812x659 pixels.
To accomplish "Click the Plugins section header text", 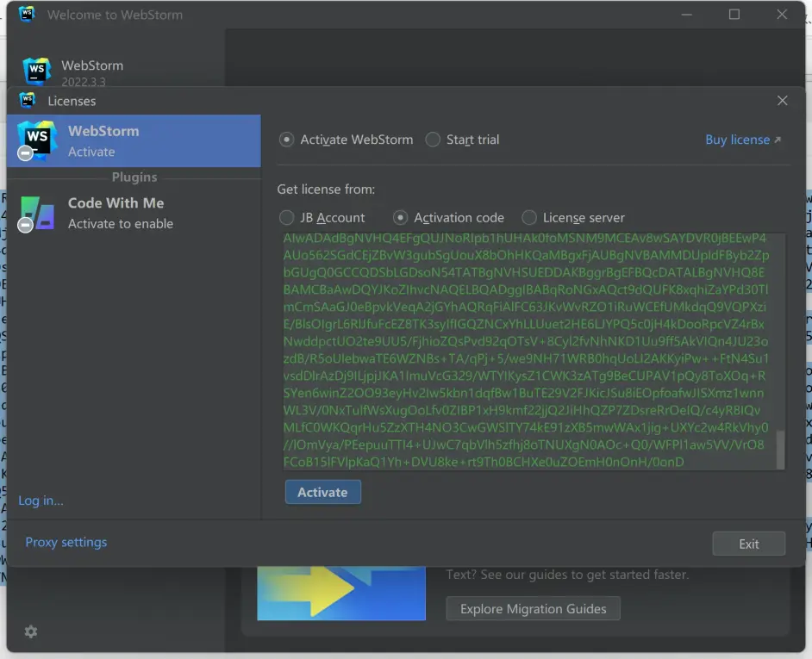I will (x=134, y=177).
